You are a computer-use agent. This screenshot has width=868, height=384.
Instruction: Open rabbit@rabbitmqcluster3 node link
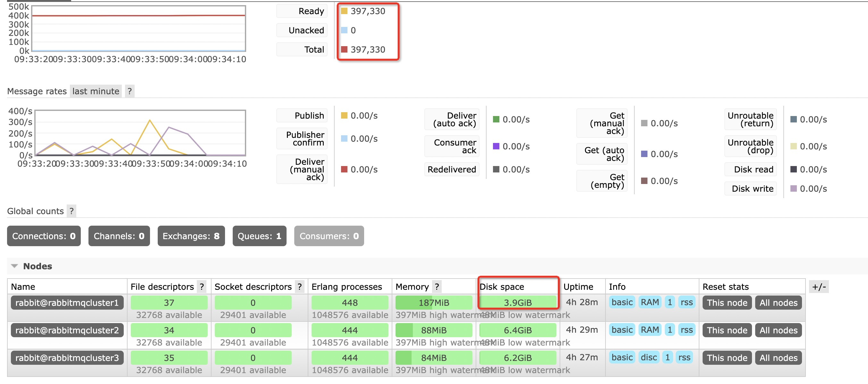pos(67,358)
